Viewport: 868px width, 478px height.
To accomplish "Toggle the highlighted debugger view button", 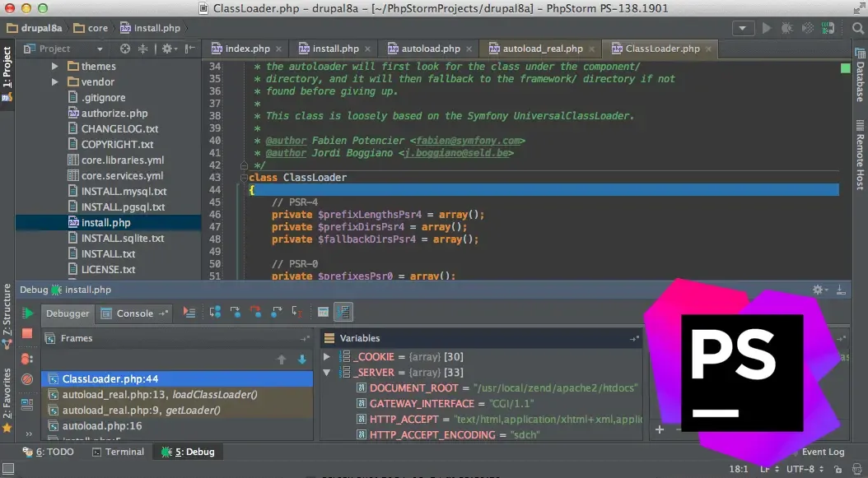I will click(343, 312).
